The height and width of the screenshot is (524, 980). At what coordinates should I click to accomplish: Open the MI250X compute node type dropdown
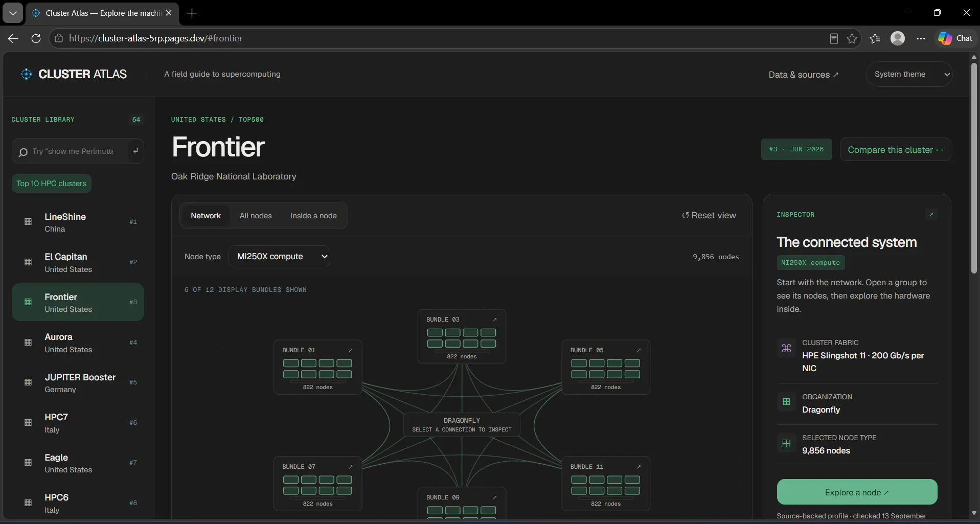click(279, 257)
